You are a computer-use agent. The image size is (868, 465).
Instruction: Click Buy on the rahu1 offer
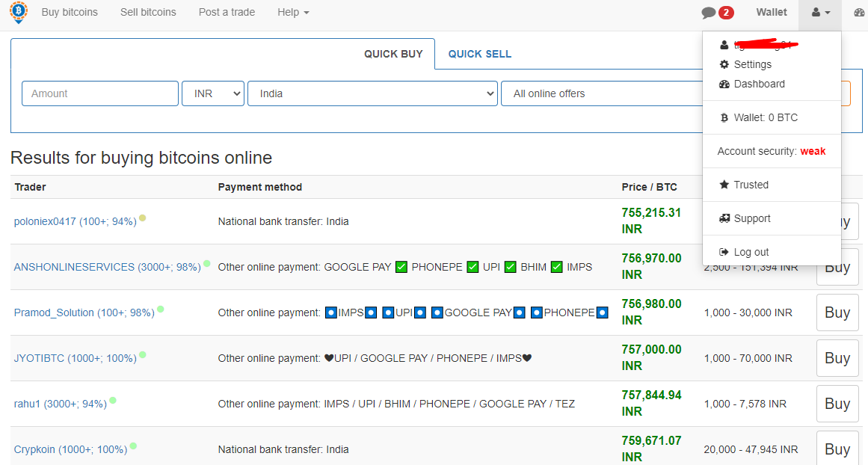837,404
